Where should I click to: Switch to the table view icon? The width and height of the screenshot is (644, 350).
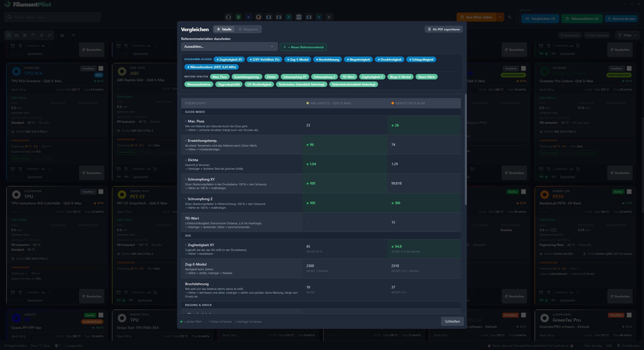17,35
